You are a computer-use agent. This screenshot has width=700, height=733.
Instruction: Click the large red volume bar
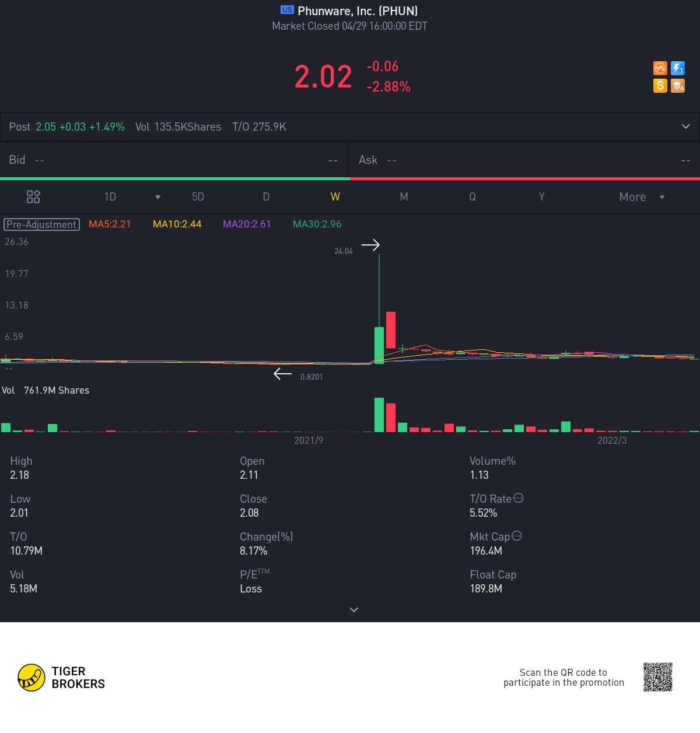pyautogui.click(x=391, y=418)
